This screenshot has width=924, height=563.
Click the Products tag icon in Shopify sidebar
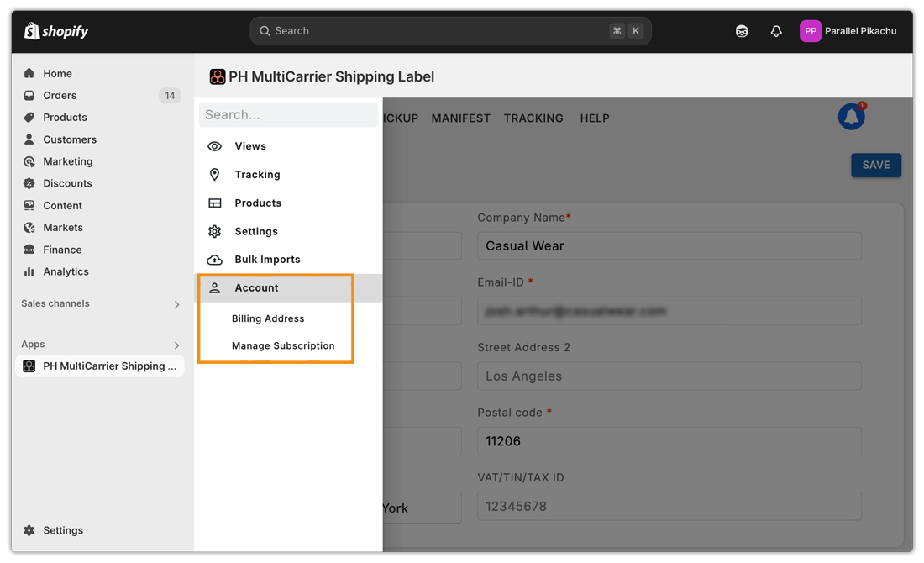click(x=29, y=118)
